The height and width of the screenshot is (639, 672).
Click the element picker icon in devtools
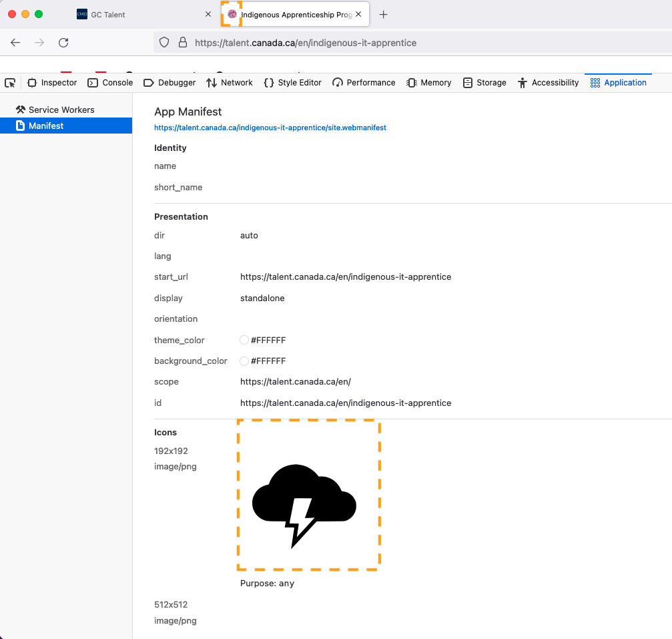(10, 83)
